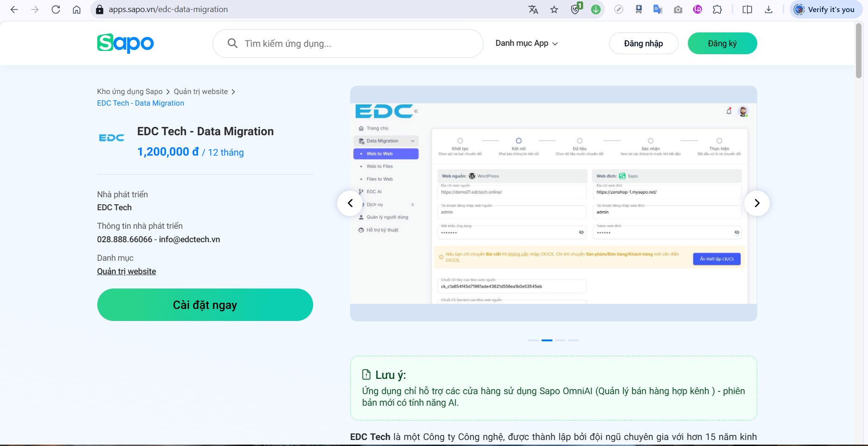Open the Extensions puzzle-piece menu

[717, 9]
